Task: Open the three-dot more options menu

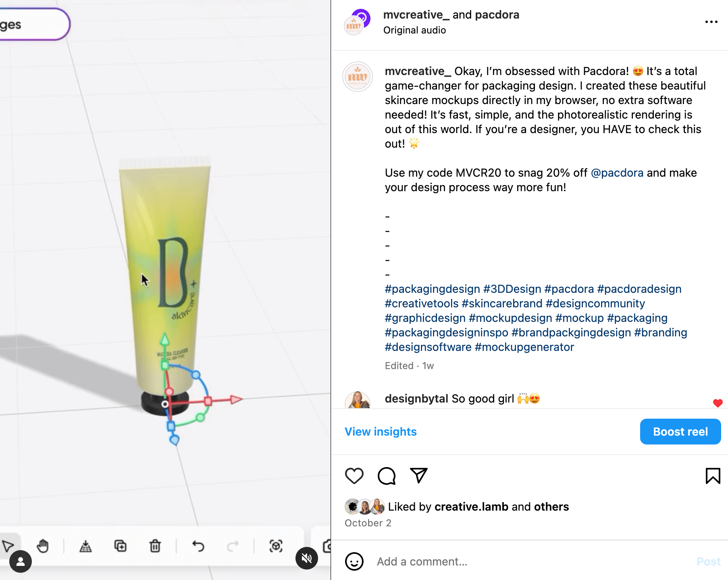Action: pyautogui.click(x=711, y=22)
